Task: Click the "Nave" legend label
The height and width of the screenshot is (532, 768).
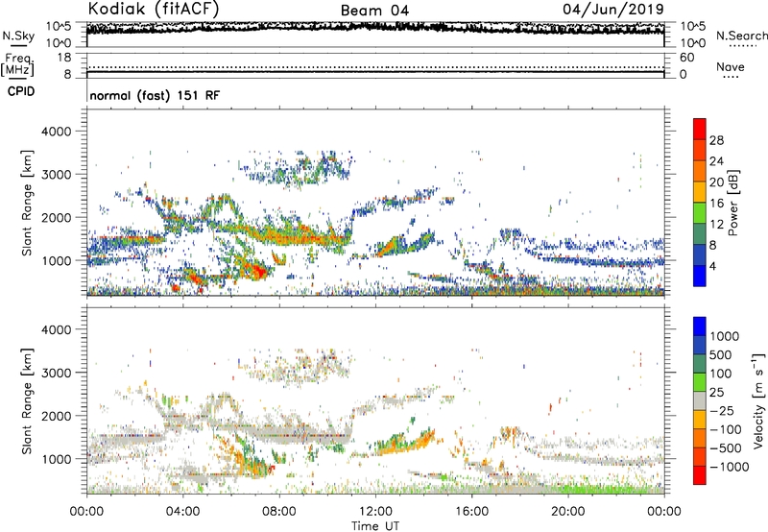Action: (730, 66)
